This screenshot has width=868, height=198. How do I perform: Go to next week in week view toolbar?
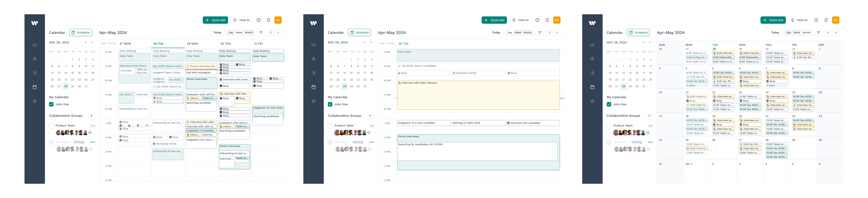278,33
